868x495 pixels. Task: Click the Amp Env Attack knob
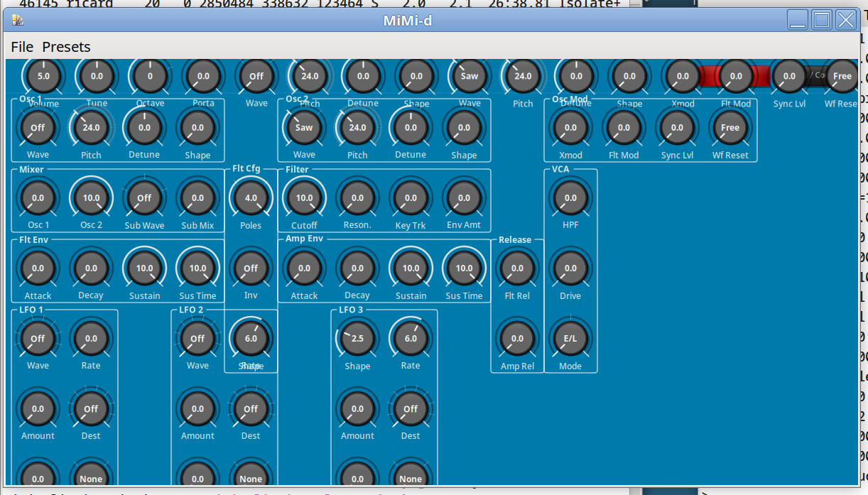click(x=304, y=268)
